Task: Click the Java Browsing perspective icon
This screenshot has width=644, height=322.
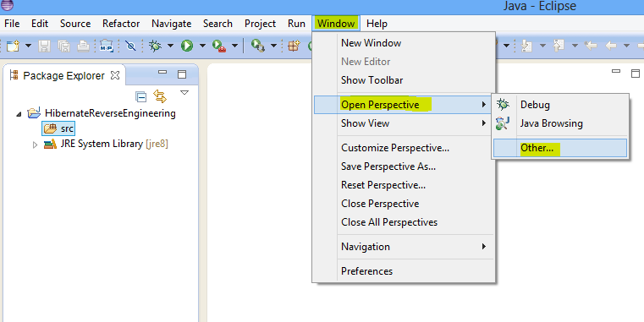Action: pos(503,123)
